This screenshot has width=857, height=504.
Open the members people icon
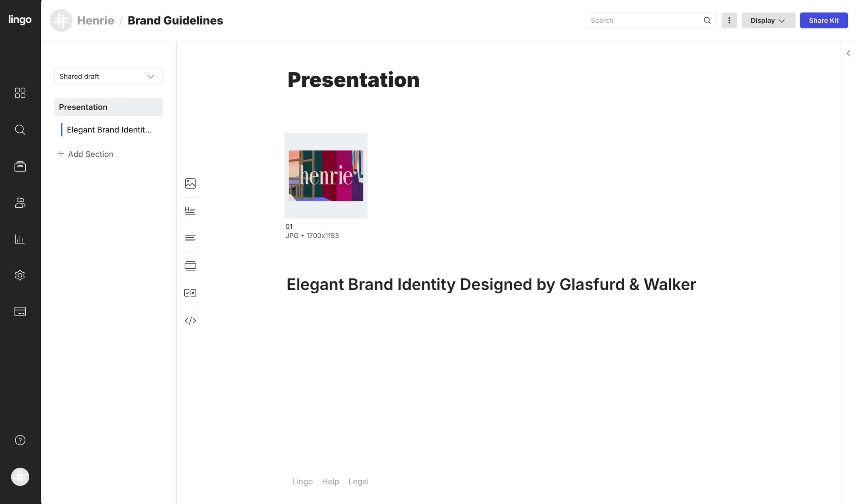20,203
